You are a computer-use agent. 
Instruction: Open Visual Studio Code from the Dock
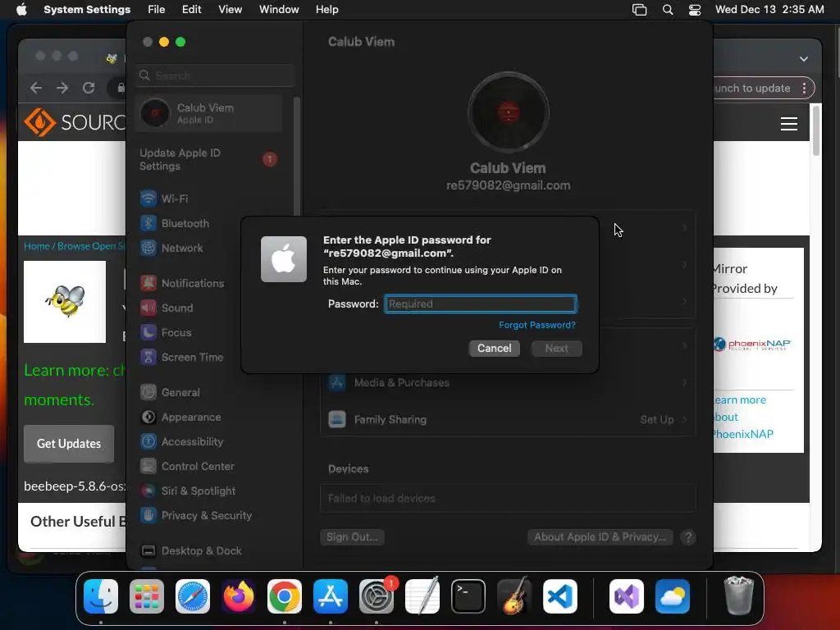click(x=560, y=596)
